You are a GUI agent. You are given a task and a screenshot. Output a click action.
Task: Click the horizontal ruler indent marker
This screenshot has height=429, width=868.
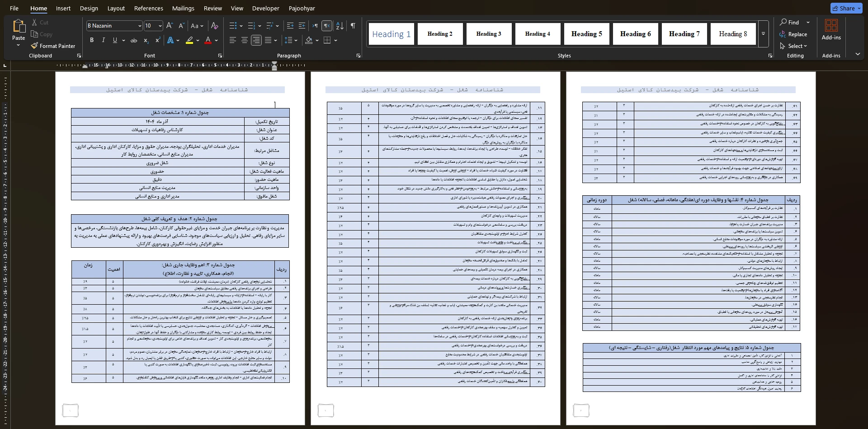click(274, 66)
